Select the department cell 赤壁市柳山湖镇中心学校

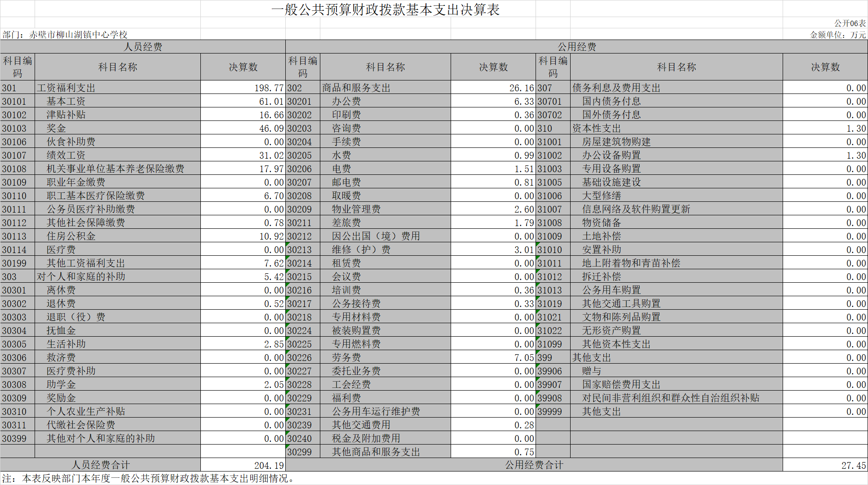(x=78, y=35)
